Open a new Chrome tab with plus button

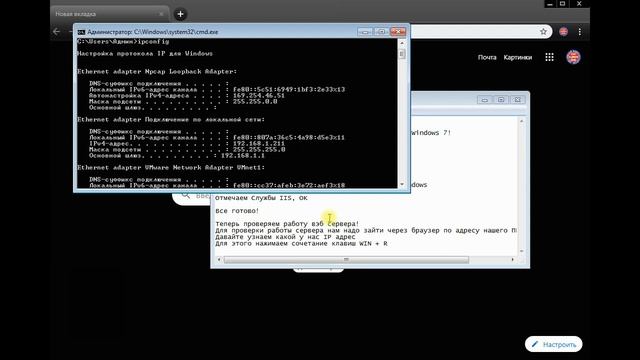tap(180, 14)
